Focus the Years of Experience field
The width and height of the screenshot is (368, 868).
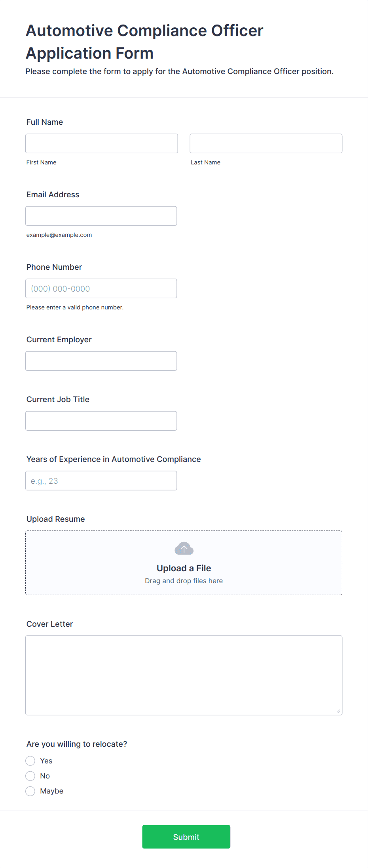point(101,481)
